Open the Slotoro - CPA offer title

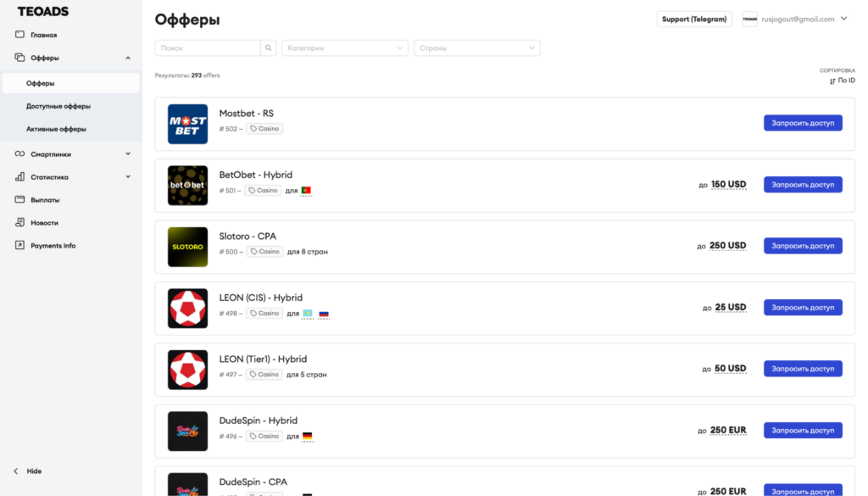point(248,236)
